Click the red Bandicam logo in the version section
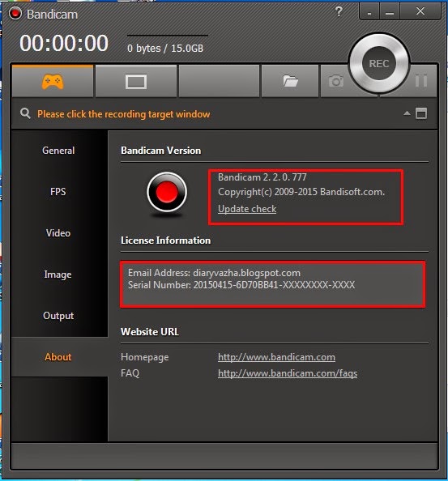Viewport: 448px width, 481px height. point(167,192)
